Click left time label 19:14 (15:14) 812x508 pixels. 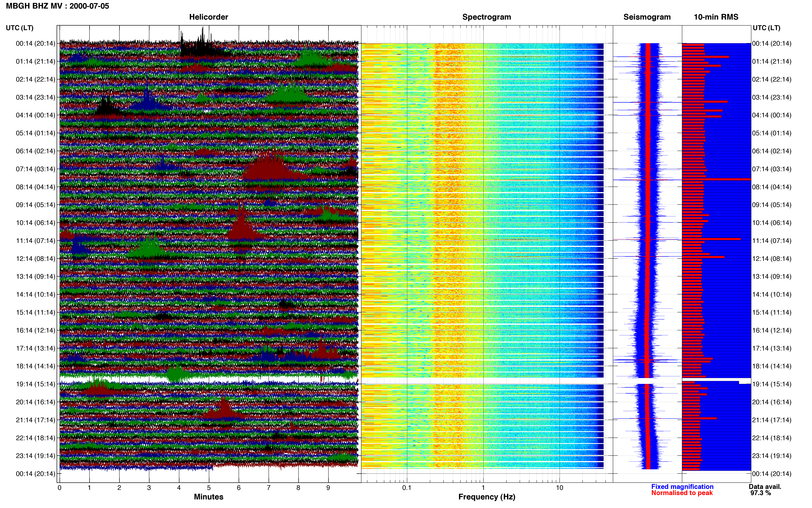[36, 384]
